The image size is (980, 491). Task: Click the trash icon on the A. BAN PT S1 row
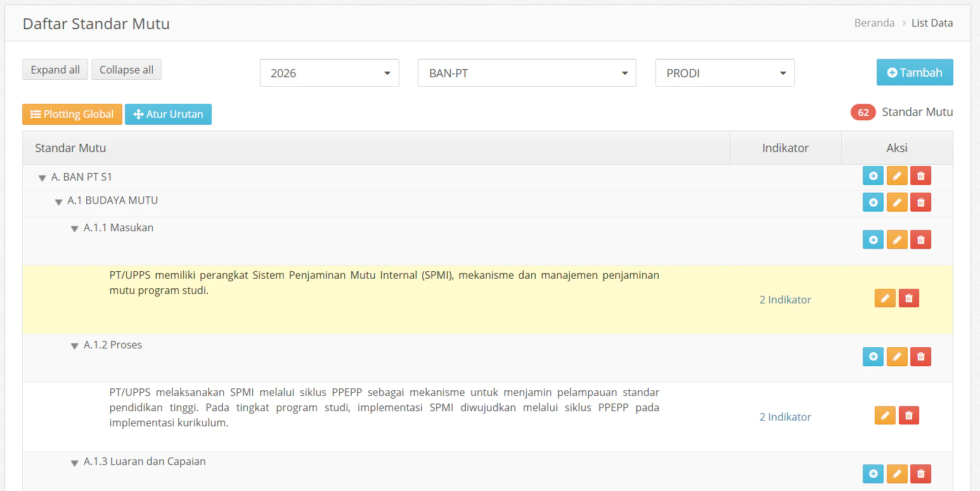[920, 175]
